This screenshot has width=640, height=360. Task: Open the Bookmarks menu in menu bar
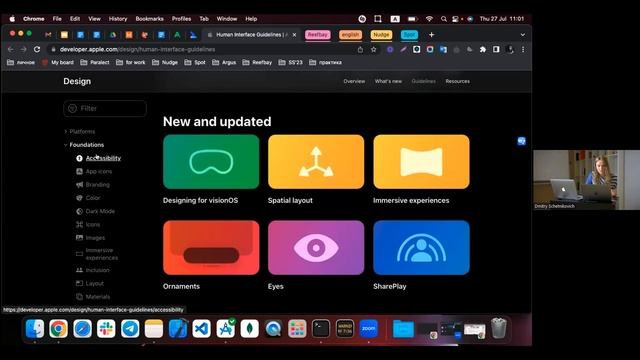[x=149, y=19]
